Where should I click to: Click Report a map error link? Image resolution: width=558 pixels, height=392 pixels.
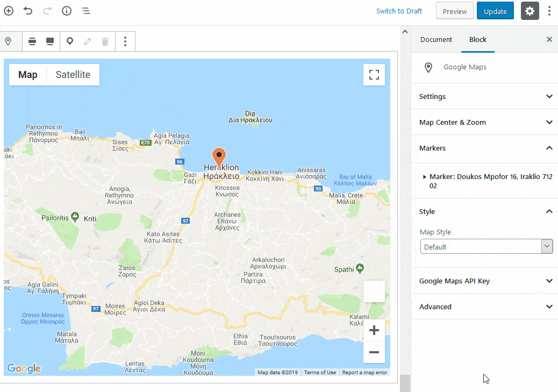(x=364, y=373)
